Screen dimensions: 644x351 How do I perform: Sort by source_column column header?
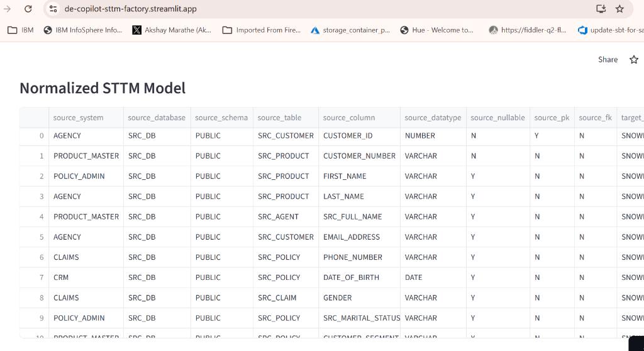pos(359,118)
